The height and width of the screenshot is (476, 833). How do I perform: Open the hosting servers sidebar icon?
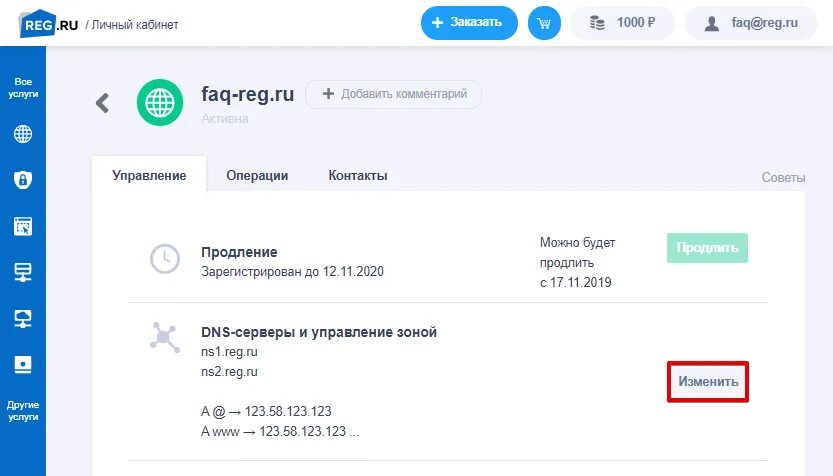(x=23, y=272)
